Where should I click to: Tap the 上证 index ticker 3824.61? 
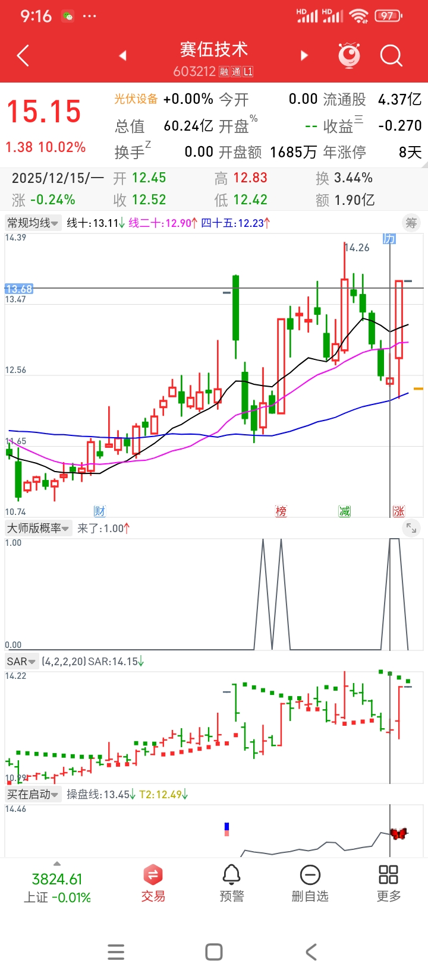(x=57, y=887)
